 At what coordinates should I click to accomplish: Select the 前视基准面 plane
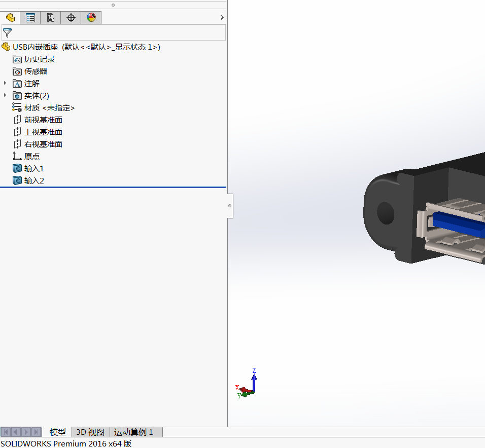[43, 120]
